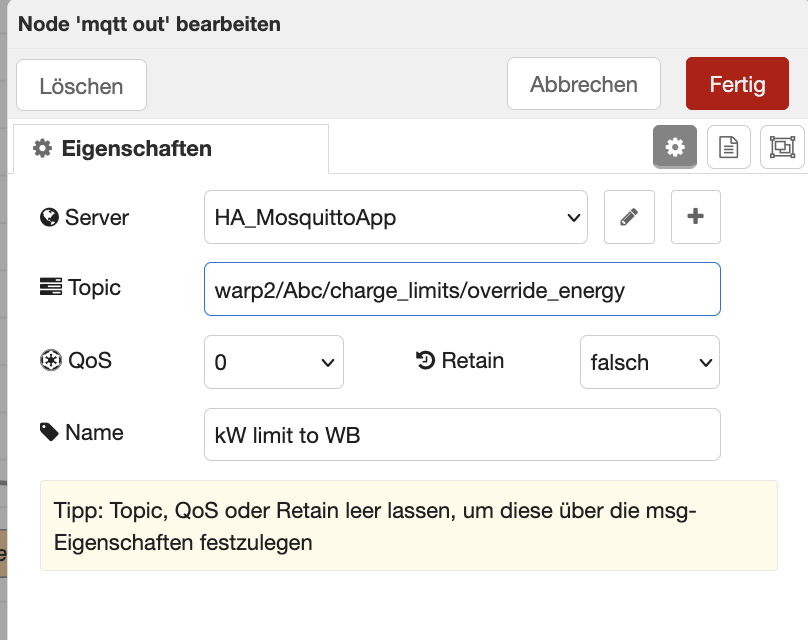Screen dimensions: 808x640
Task: Click the Retain history icon
Action: (x=426, y=360)
